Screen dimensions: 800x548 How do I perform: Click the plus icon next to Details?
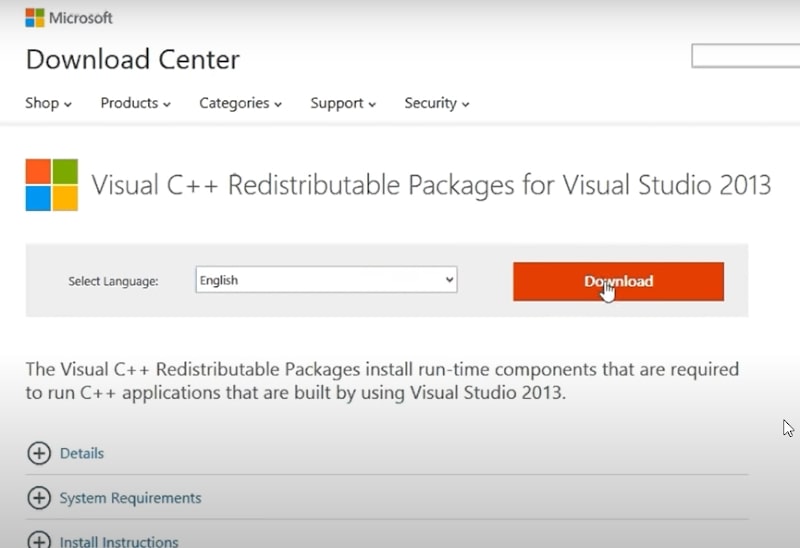39,453
